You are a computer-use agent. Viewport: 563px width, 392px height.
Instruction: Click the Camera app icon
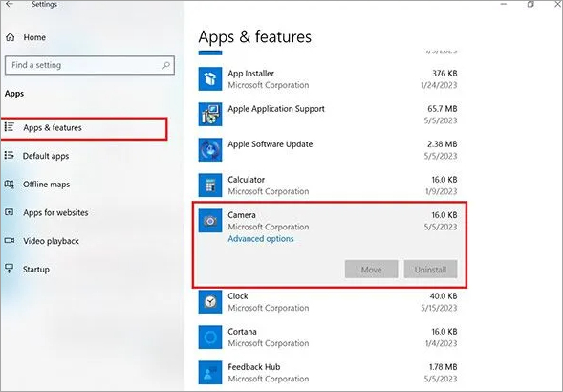click(x=210, y=221)
